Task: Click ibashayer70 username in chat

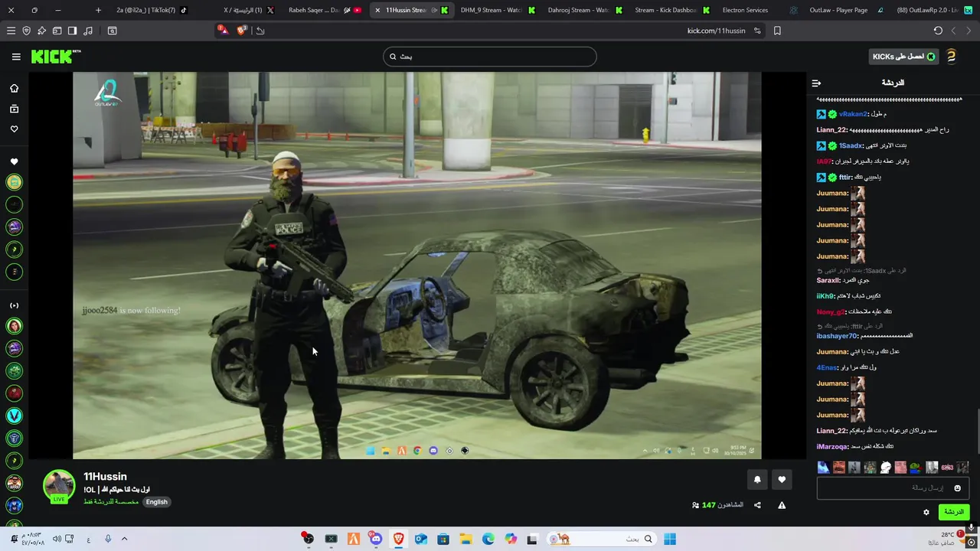Action: point(837,336)
